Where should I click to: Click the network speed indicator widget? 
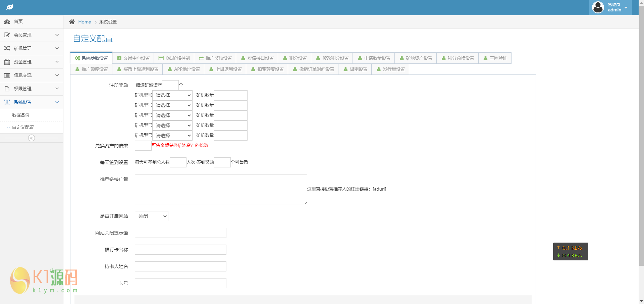click(571, 252)
